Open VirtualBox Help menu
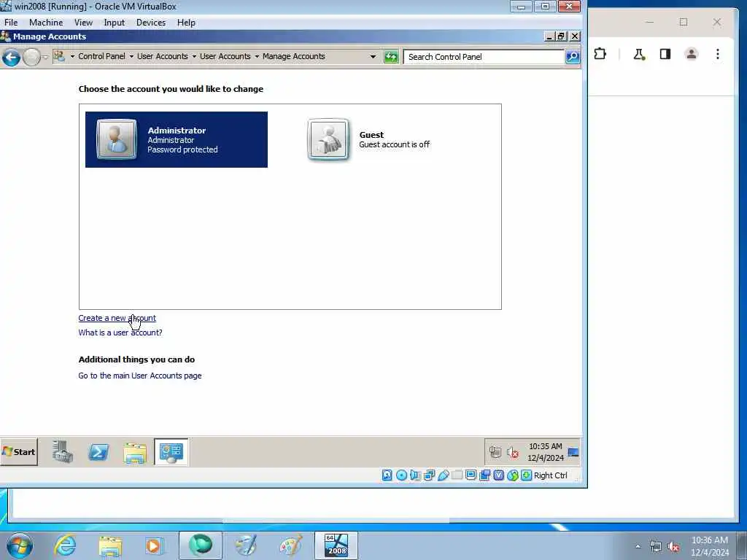The height and width of the screenshot is (560, 747). [186, 23]
